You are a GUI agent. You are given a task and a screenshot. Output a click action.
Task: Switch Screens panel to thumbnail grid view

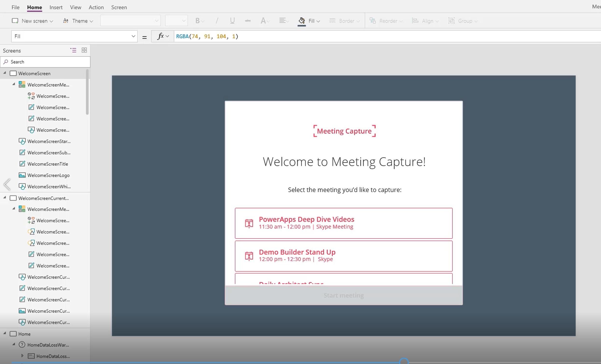[84, 50]
